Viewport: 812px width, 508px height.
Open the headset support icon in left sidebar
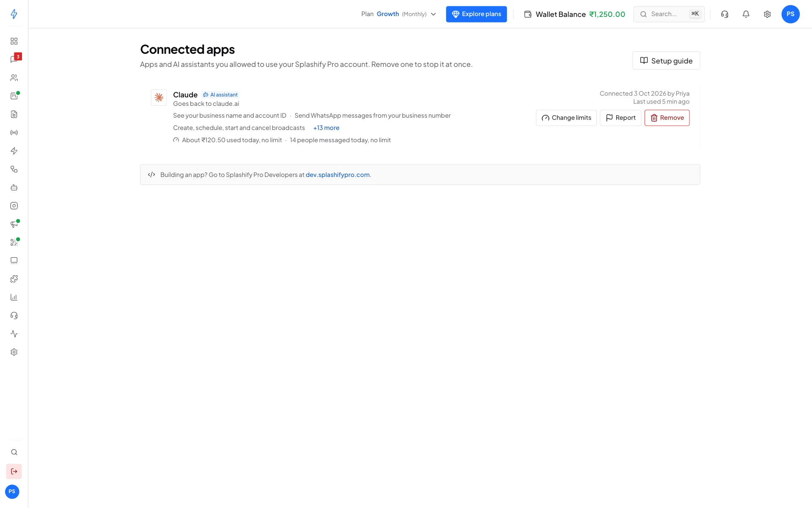[14, 316]
